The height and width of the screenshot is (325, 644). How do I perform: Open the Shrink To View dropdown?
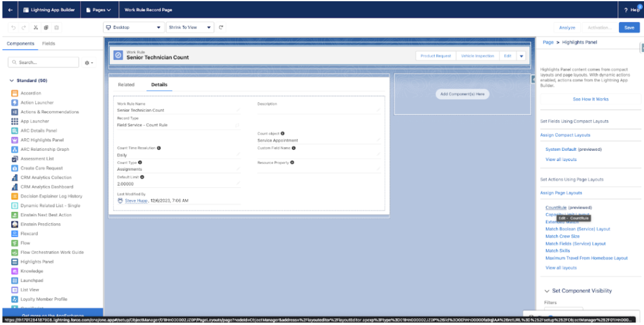[x=190, y=28]
